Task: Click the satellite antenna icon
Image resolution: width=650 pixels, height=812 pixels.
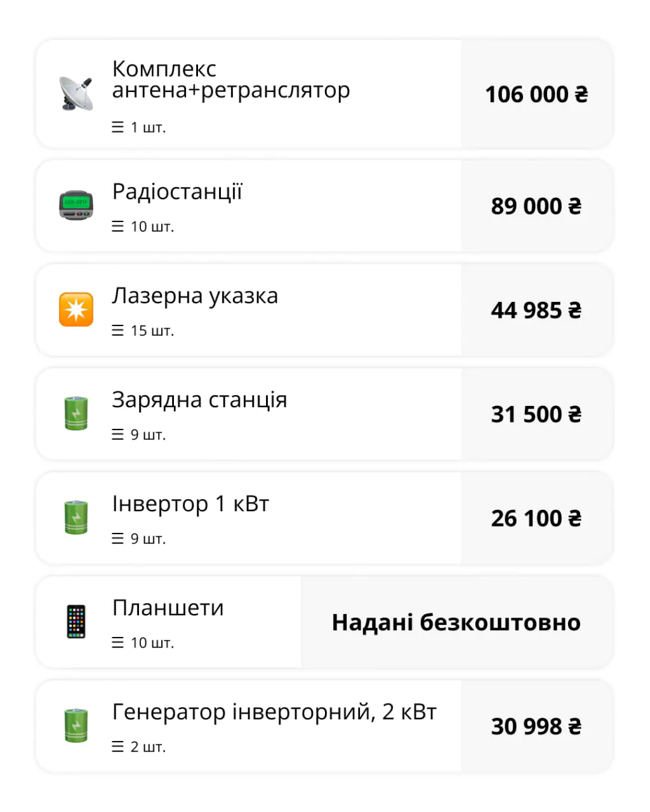Action: 76,94
